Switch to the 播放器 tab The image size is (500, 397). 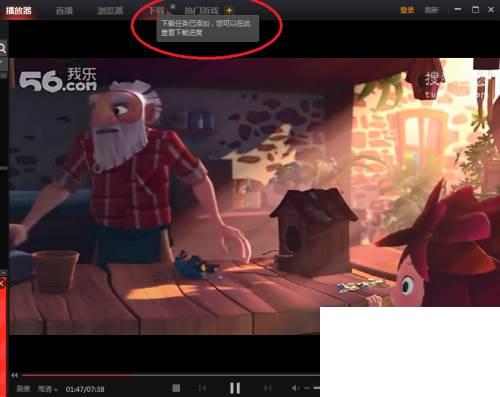(x=18, y=10)
